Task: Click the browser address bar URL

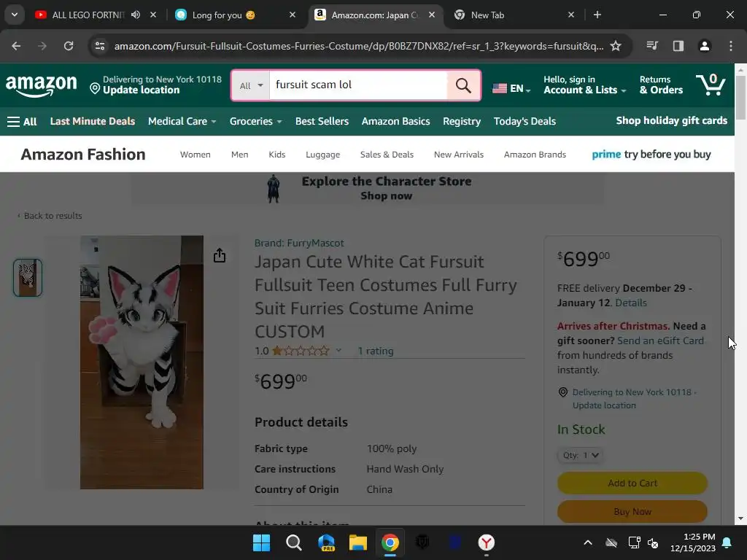Action: (x=359, y=46)
